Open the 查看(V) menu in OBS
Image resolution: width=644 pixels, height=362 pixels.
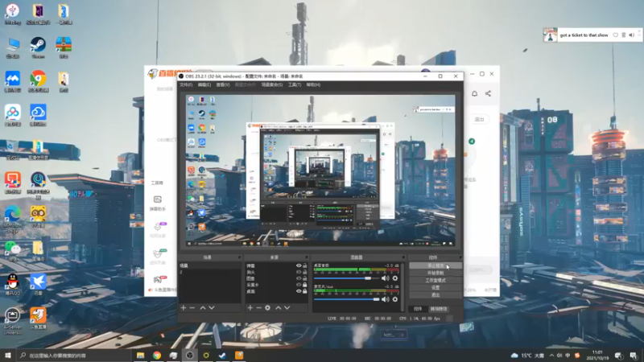point(223,84)
